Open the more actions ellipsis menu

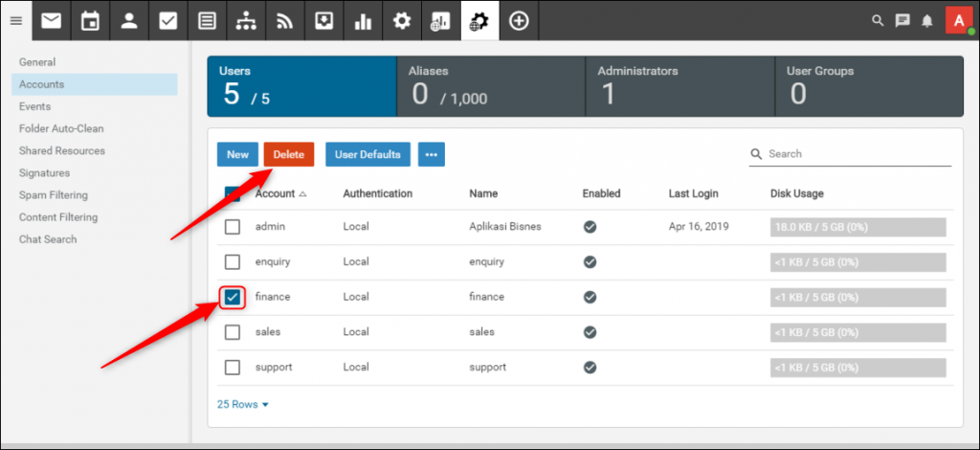click(x=431, y=154)
